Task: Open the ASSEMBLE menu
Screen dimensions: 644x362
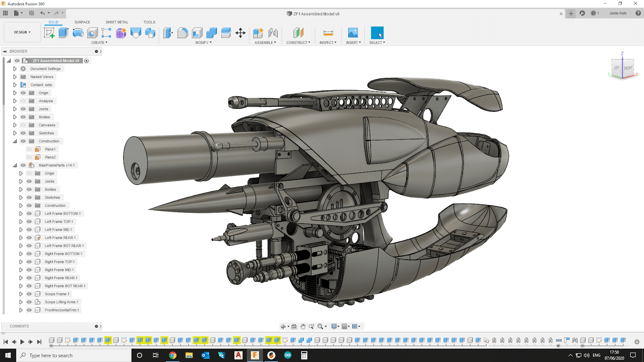Action: [265, 43]
